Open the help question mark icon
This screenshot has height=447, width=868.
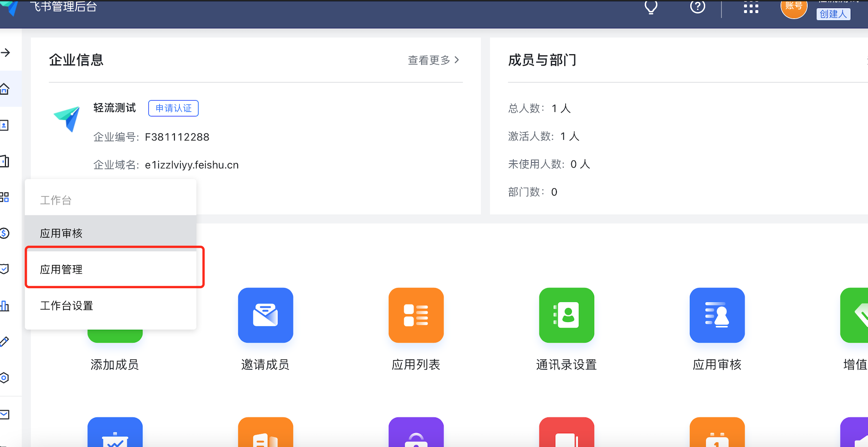(697, 7)
